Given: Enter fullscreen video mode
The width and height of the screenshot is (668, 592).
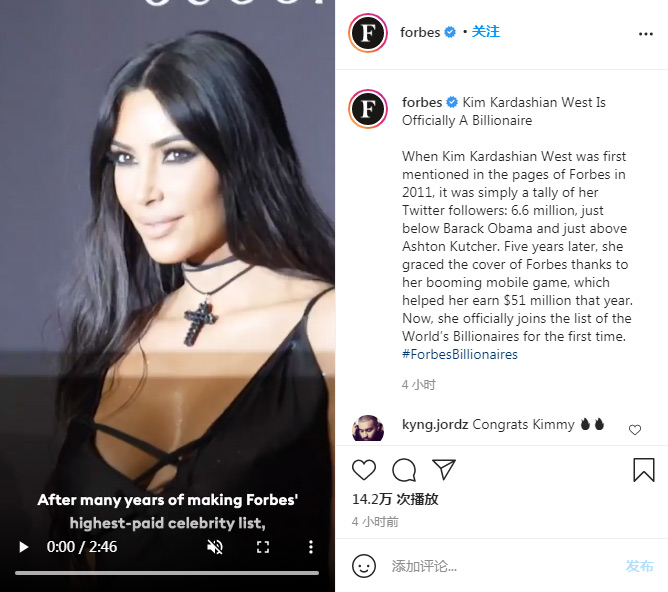Looking at the screenshot, I should click(263, 547).
